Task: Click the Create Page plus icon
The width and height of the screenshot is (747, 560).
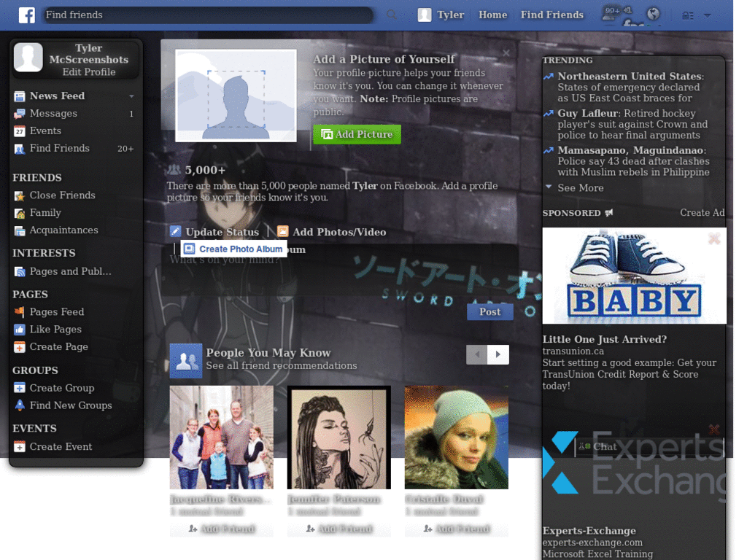Action: tap(20, 347)
